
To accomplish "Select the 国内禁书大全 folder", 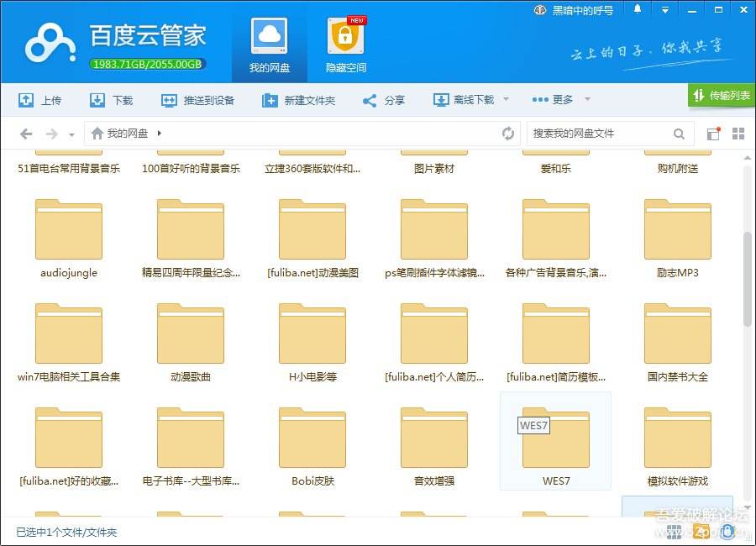I will (x=677, y=343).
